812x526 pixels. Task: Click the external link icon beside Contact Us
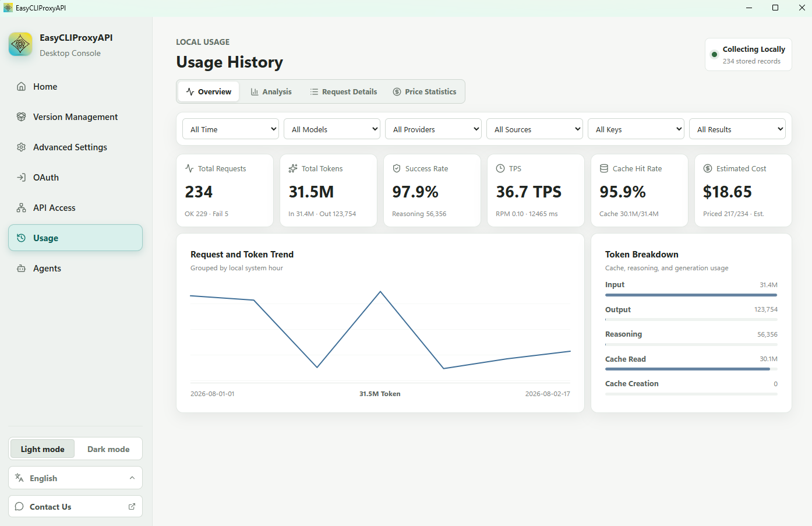click(132, 506)
